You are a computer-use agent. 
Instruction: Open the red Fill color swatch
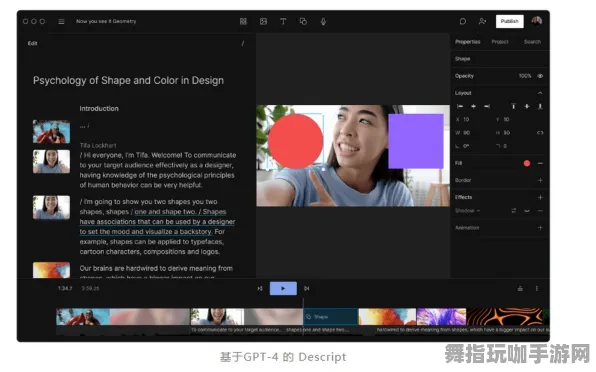coord(527,163)
